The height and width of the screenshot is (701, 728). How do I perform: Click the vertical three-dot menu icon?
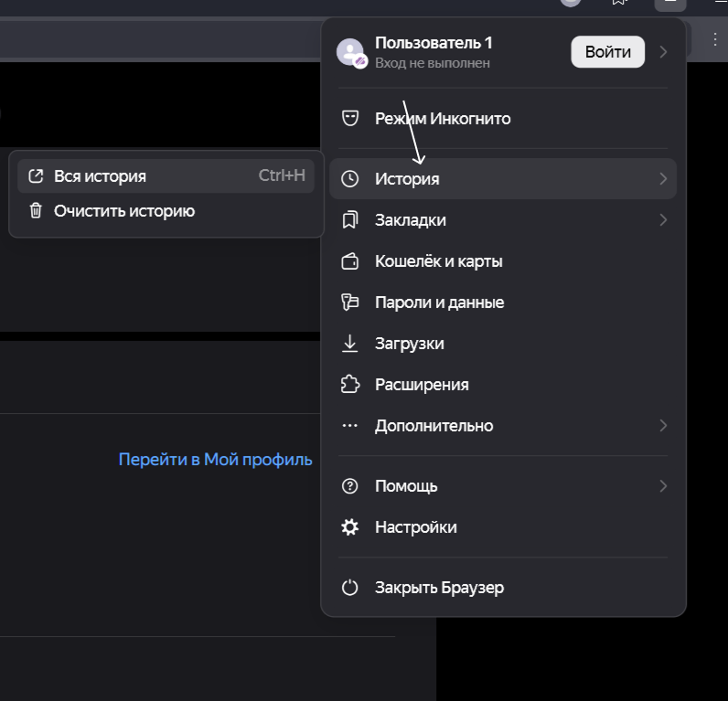(715, 39)
